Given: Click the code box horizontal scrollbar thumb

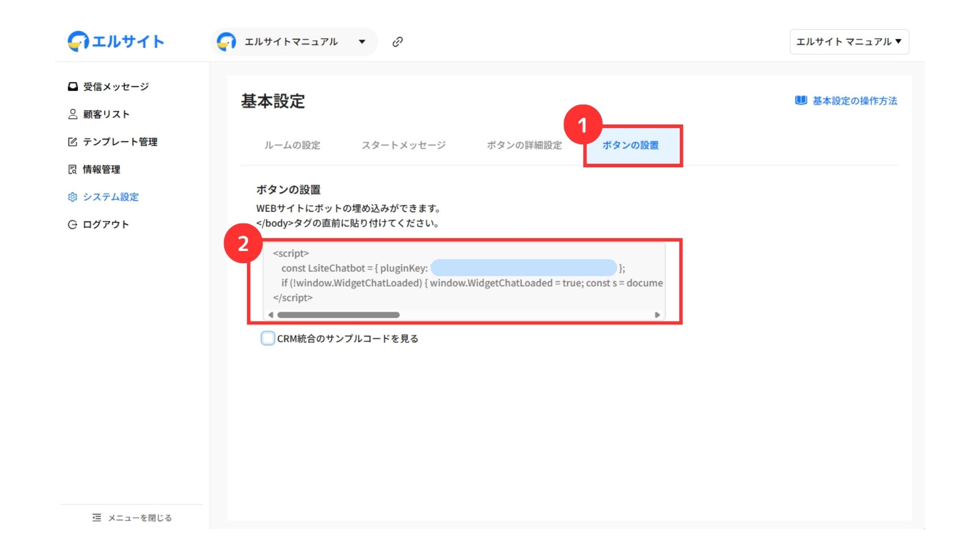Looking at the screenshot, I should (338, 315).
